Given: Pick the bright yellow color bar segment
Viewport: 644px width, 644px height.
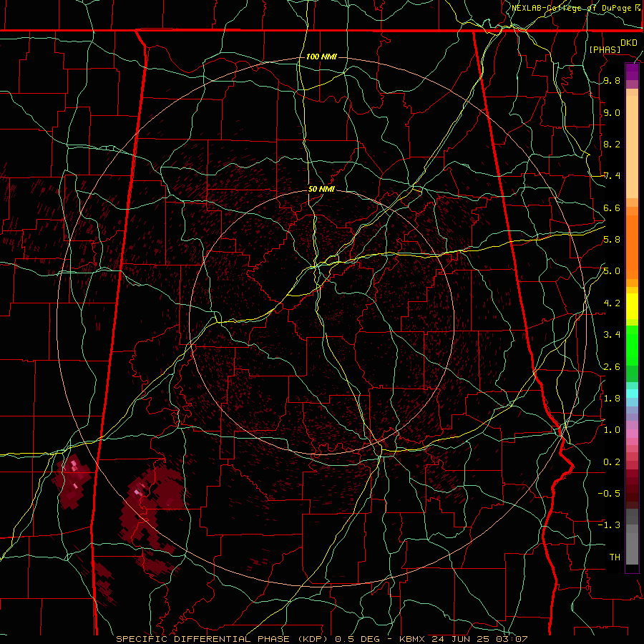Looking at the screenshot, I should (x=632, y=306).
